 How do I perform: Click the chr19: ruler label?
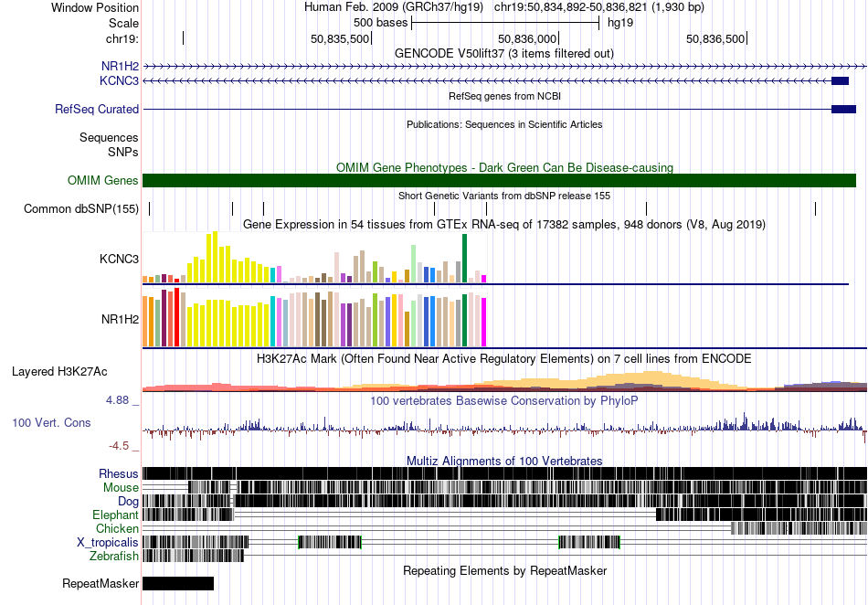[122, 38]
